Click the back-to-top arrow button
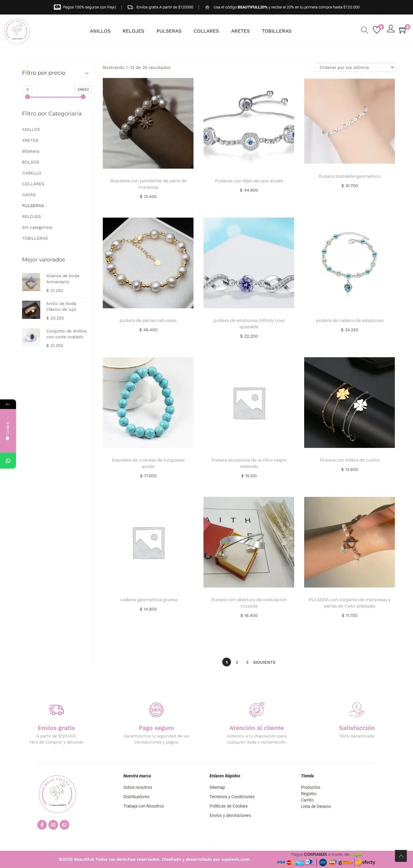Viewport: 413px width, 868px height. 401,856
